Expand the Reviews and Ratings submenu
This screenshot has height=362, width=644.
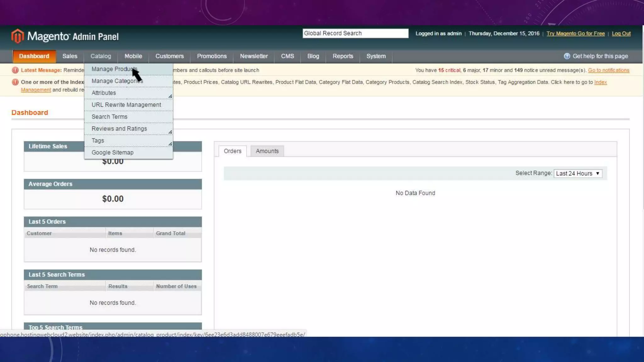coord(170,132)
